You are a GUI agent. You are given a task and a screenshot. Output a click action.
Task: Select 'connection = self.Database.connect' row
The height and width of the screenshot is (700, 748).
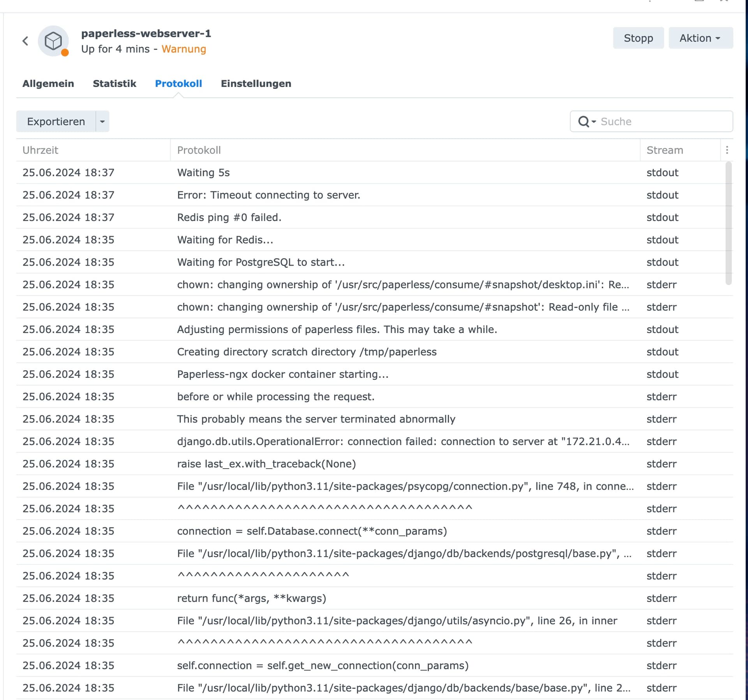tap(374, 531)
